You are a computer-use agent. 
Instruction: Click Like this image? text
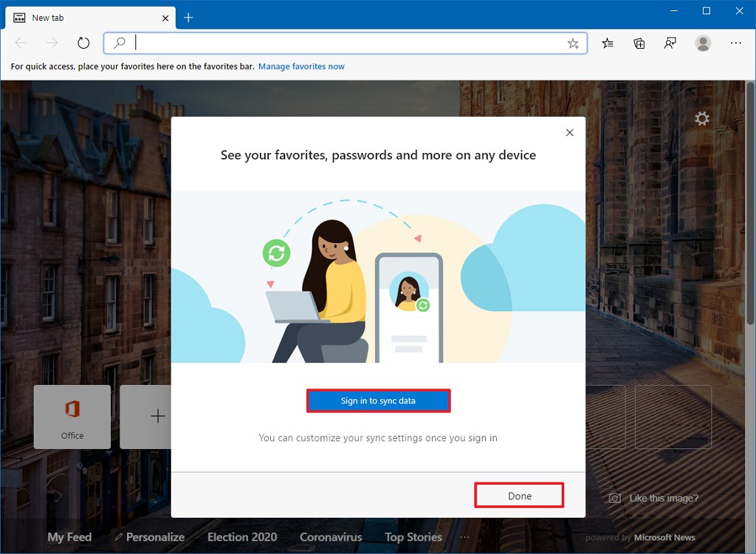tap(664, 498)
